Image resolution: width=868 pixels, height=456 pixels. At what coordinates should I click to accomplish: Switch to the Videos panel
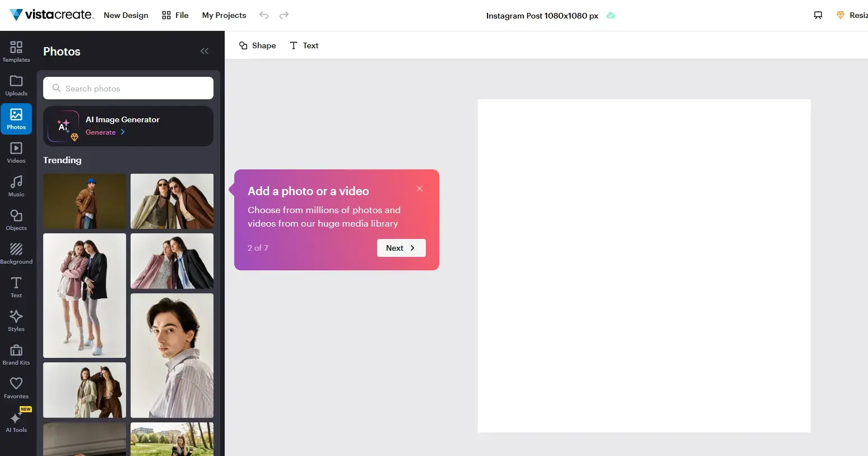16,152
